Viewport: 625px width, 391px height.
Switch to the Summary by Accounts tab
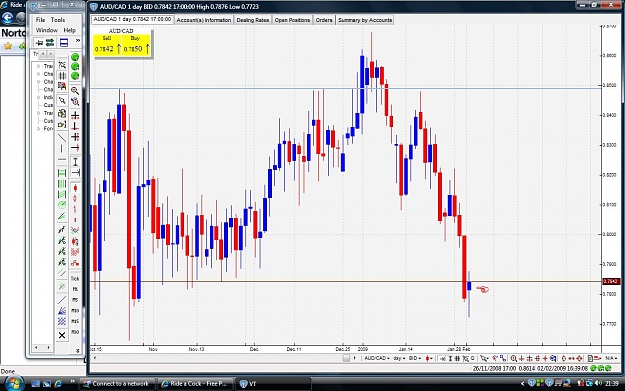coord(365,20)
